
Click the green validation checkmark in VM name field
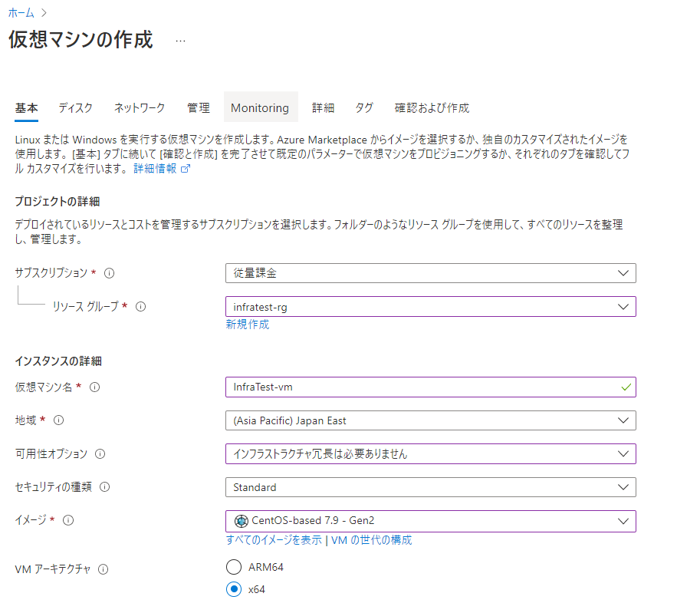click(626, 387)
